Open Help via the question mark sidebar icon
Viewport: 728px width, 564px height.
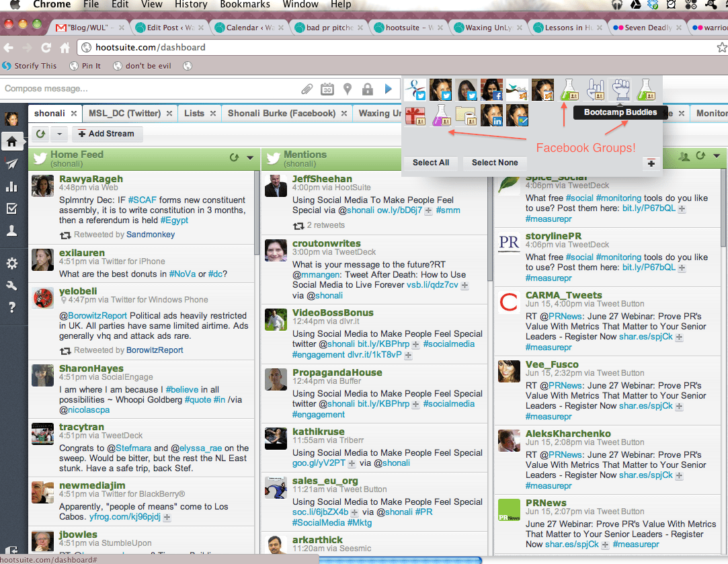[x=11, y=307]
